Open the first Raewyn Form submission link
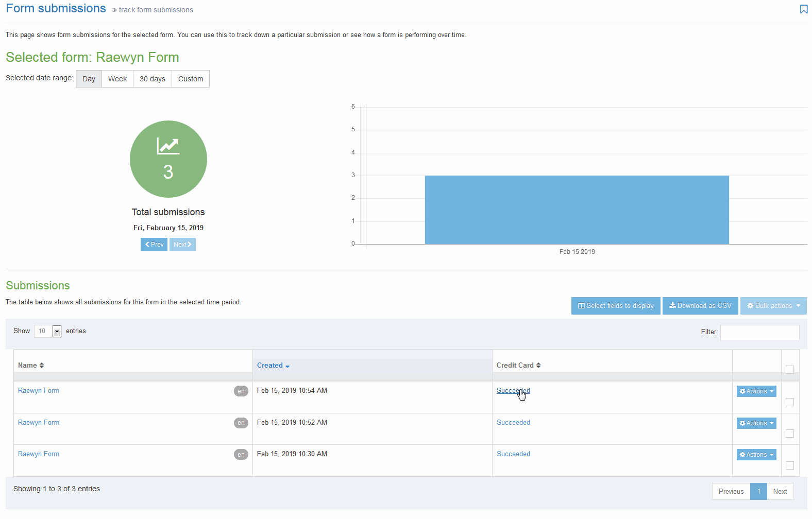812x519 pixels. (x=39, y=391)
